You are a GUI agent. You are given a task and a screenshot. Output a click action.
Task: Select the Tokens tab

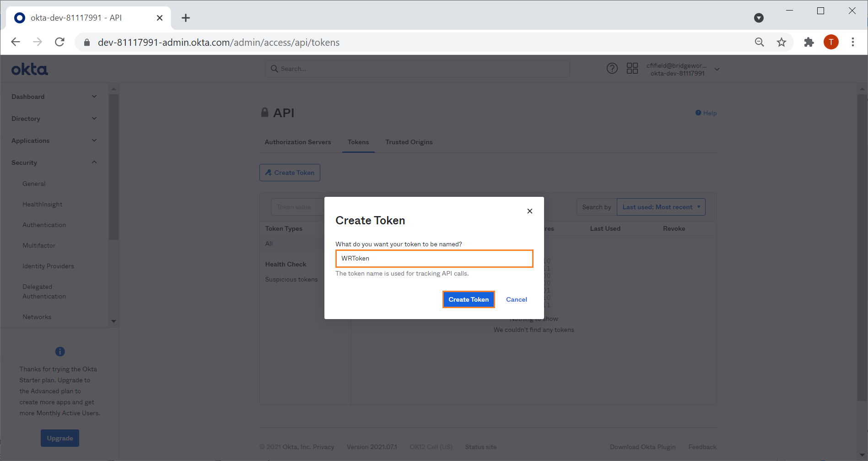[x=358, y=142]
